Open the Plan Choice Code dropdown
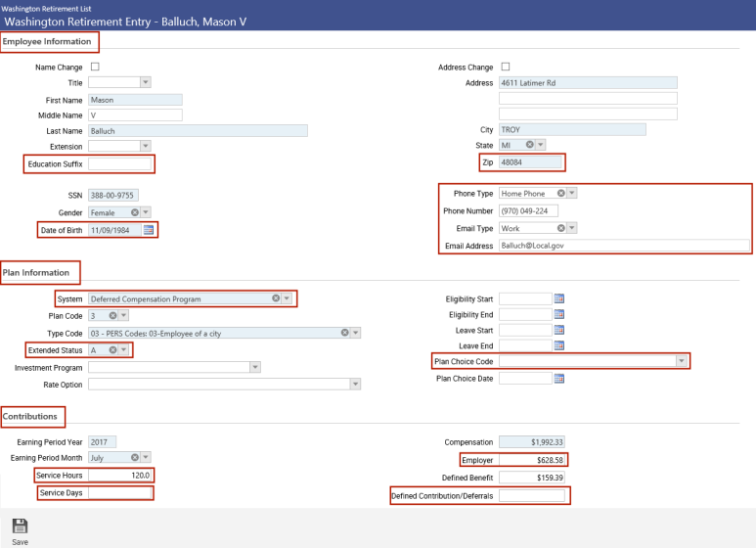 [x=681, y=361]
